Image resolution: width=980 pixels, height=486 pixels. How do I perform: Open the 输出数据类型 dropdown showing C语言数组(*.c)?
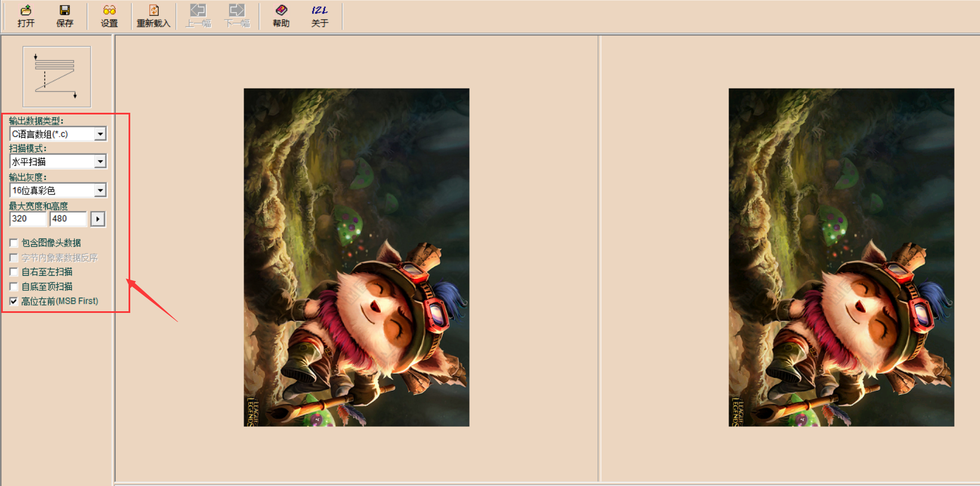point(58,134)
